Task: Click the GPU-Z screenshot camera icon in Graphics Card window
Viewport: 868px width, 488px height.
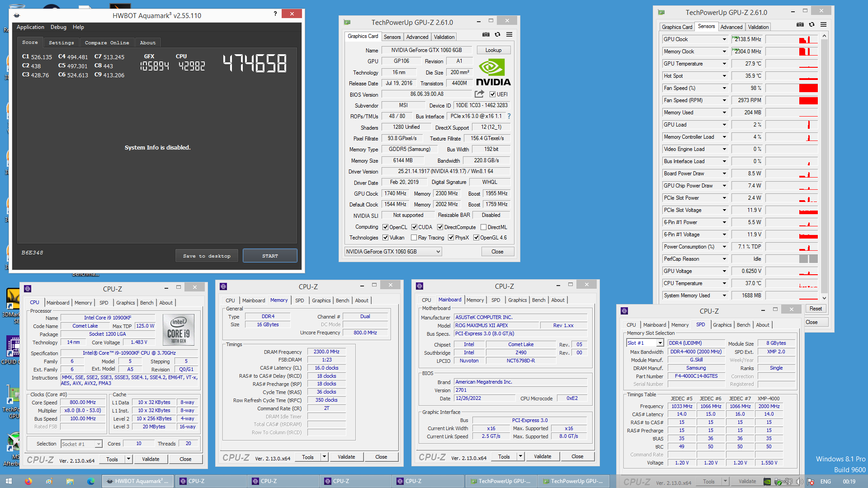Action: coord(486,34)
